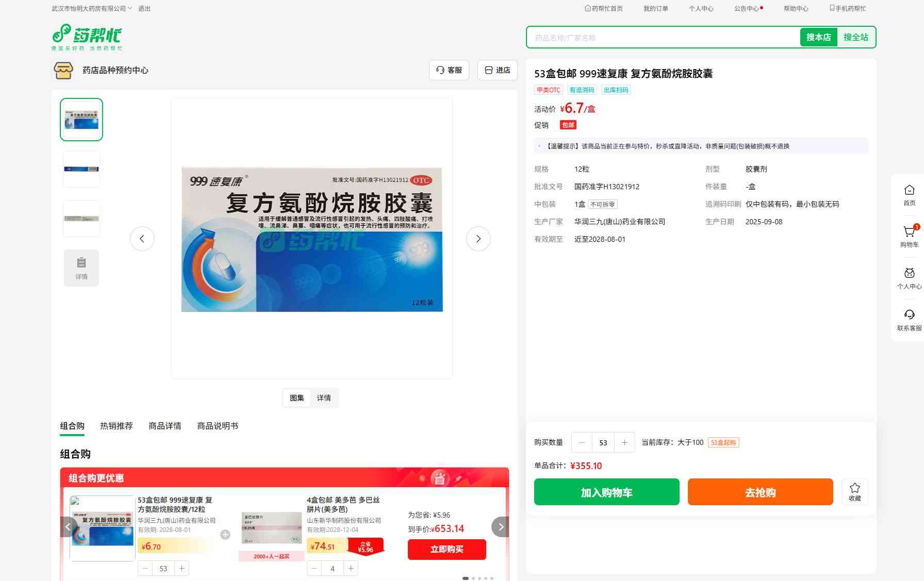Decrease purchase quantity with minus button
The height and width of the screenshot is (581, 924).
click(x=582, y=442)
